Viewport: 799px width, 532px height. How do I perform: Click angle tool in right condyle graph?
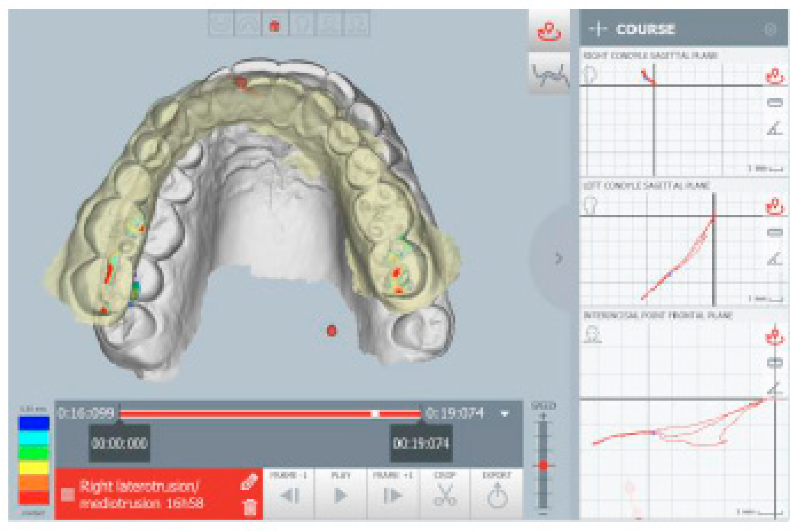tap(774, 129)
